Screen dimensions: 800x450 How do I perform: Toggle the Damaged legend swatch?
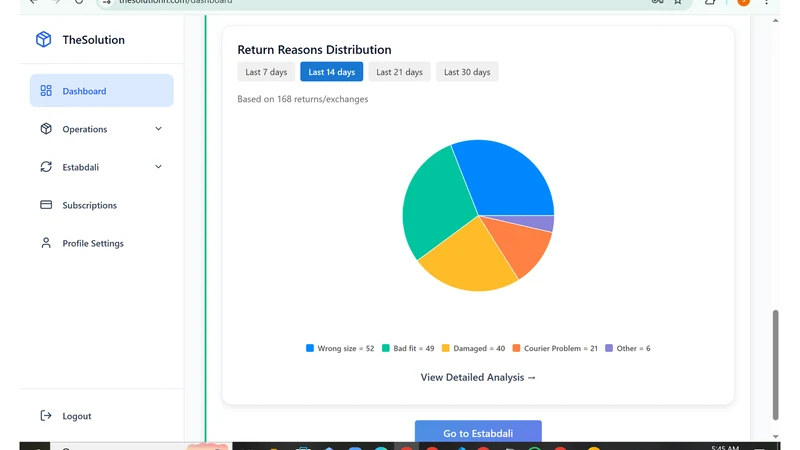[445, 348]
